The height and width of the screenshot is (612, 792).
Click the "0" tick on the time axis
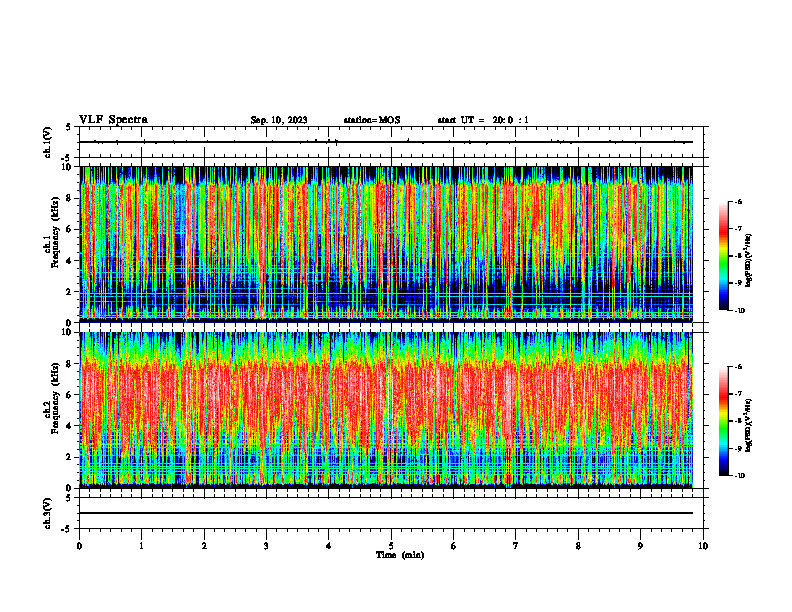(x=79, y=546)
